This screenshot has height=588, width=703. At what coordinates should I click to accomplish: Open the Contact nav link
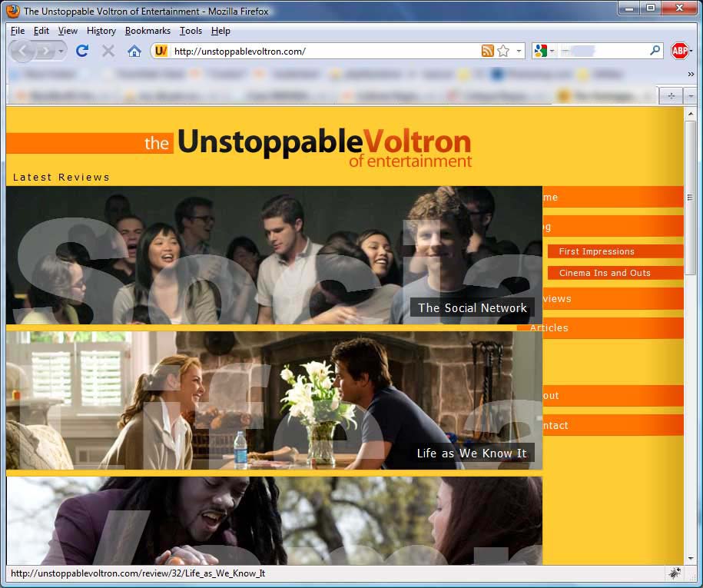[x=613, y=425]
